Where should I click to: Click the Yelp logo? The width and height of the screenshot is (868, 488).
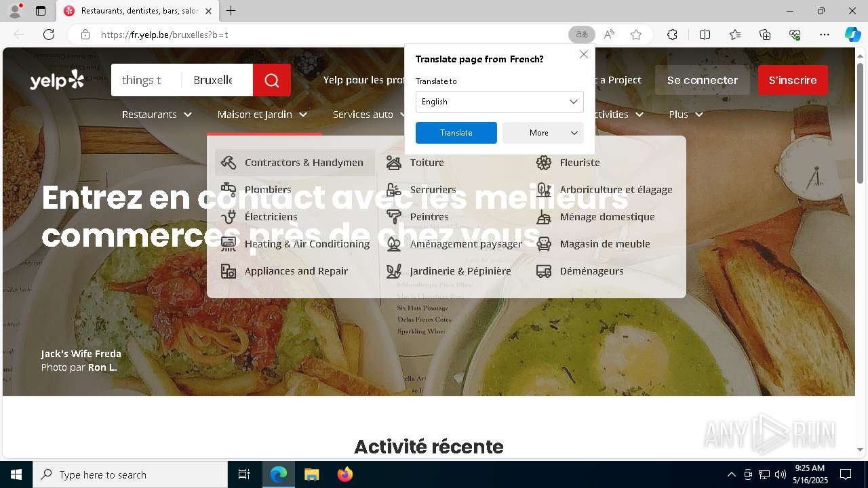[x=57, y=80]
